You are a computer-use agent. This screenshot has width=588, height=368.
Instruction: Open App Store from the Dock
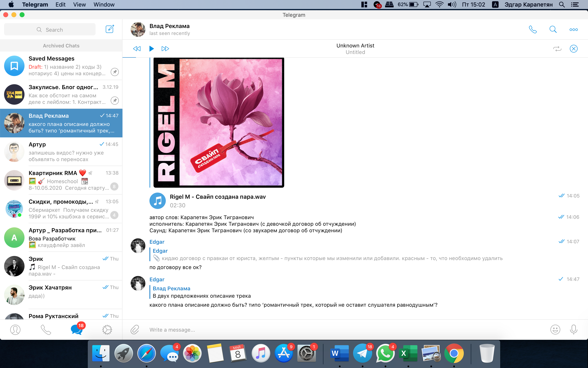coord(284,353)
